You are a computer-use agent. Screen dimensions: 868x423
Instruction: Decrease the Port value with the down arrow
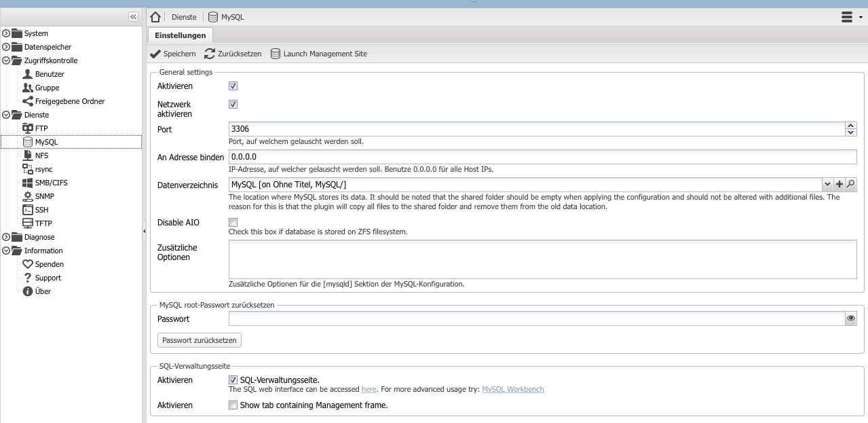[851, 132]
